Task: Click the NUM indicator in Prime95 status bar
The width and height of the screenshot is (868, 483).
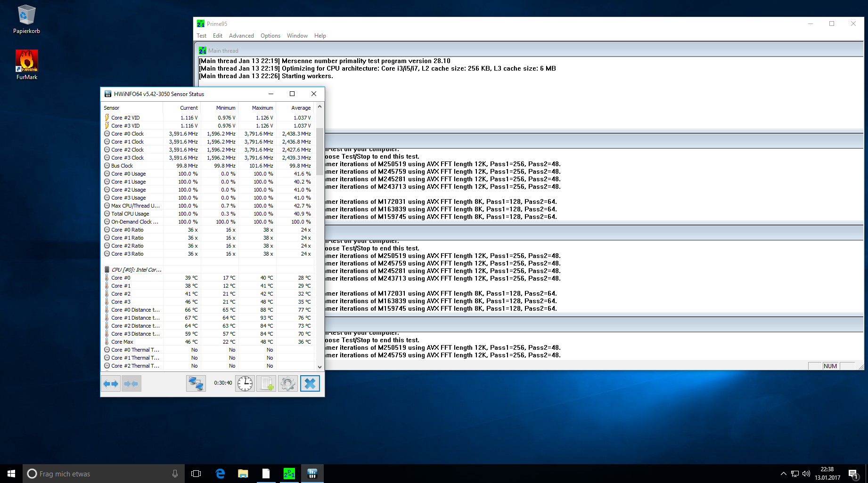Action: tap(830, 366)
